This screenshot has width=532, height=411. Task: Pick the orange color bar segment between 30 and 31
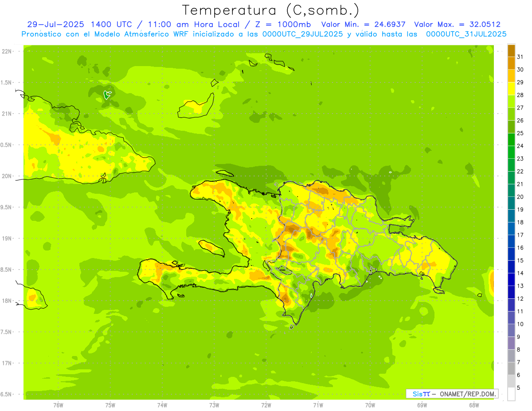pos(511,63)
